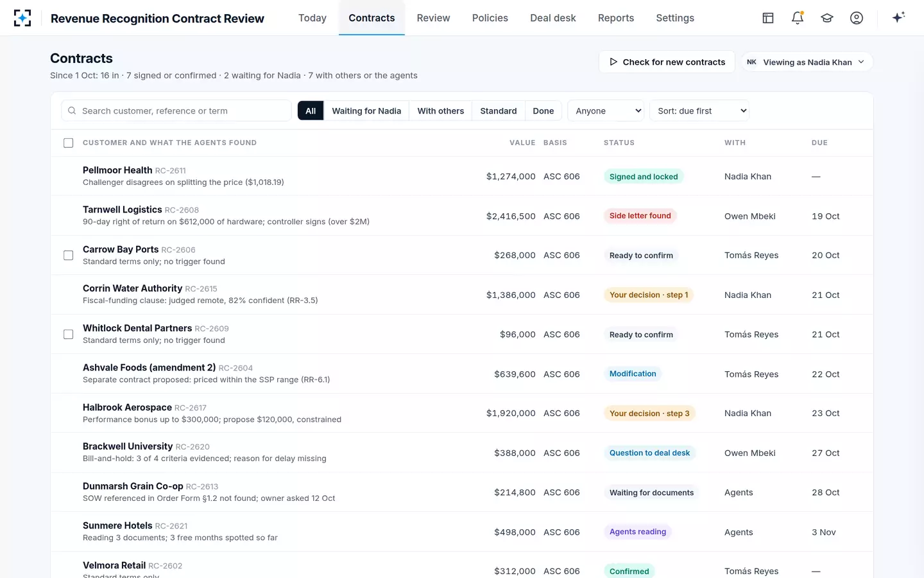Click the Agents reading status badge
This screenshot has height=578, width=924.
[638, 532]
